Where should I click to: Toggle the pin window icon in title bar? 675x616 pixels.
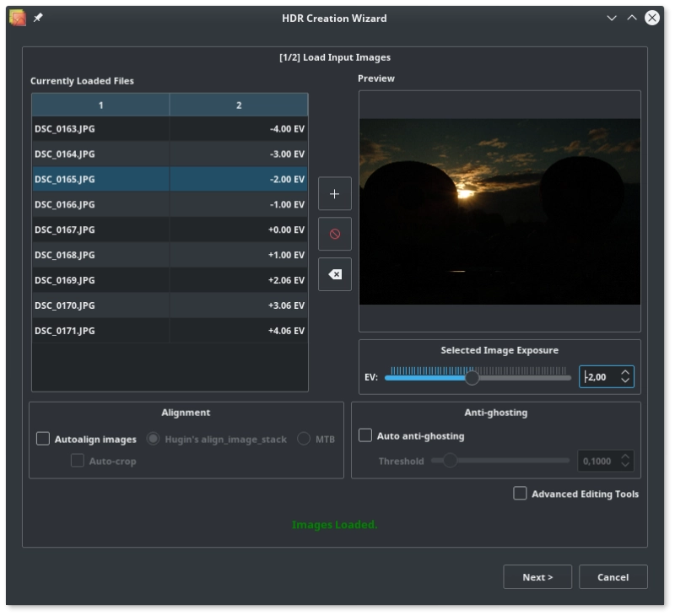click(38, 18)
